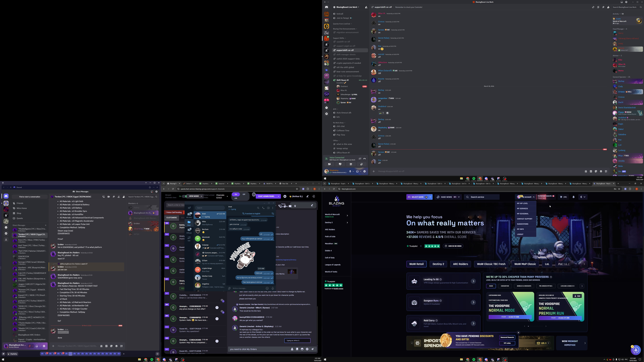Deafen with headphones icon in Shpitalny's Discord panel
The width and height of the screenshot is (644, 362).
[357, 171]
